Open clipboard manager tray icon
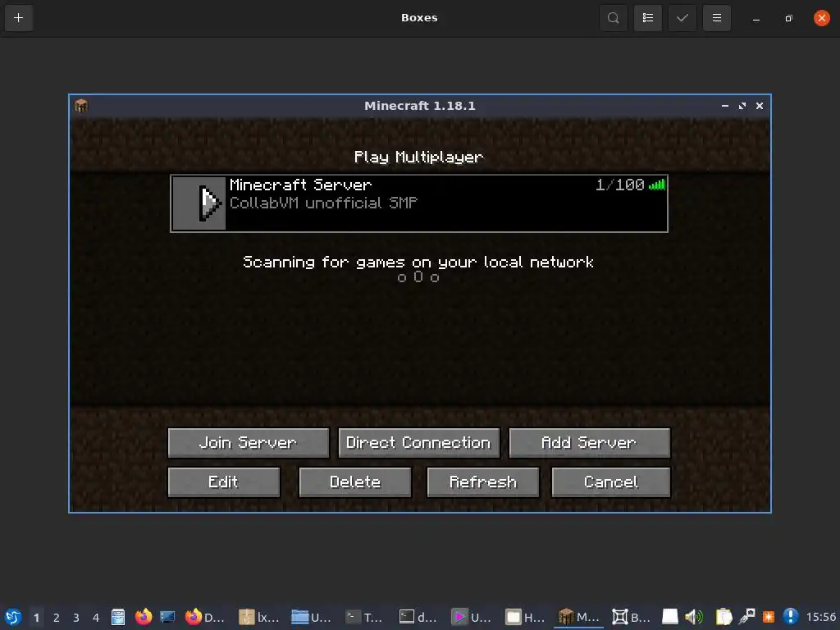This screenshot has width=840, height=630. 724,617
